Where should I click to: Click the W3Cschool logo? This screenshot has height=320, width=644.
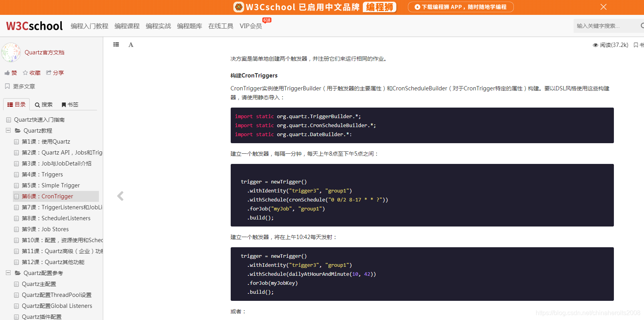point(34,26)
